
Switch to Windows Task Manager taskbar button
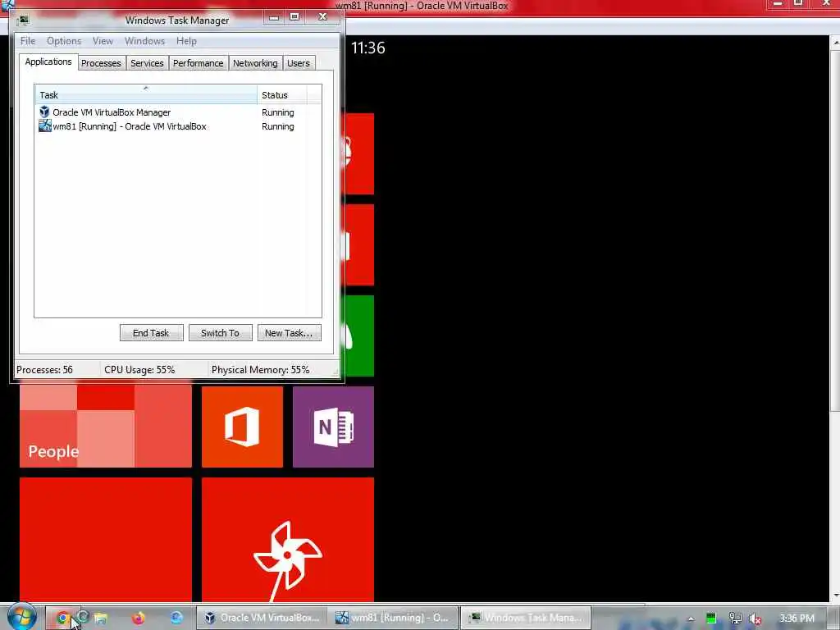526,618
